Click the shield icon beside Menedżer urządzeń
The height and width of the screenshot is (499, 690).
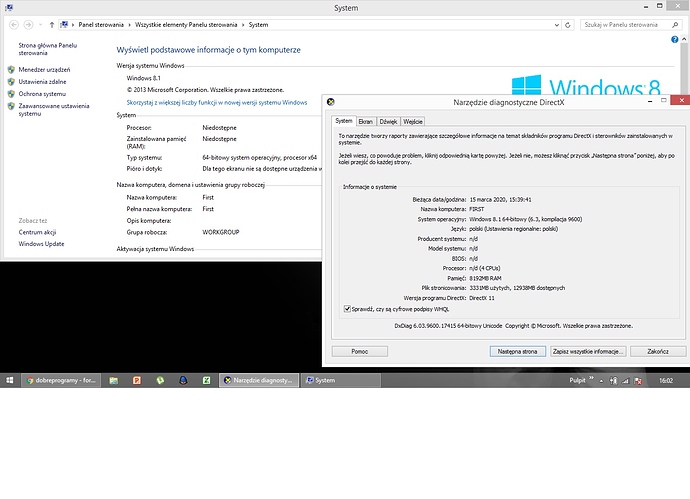pos(11,70)
